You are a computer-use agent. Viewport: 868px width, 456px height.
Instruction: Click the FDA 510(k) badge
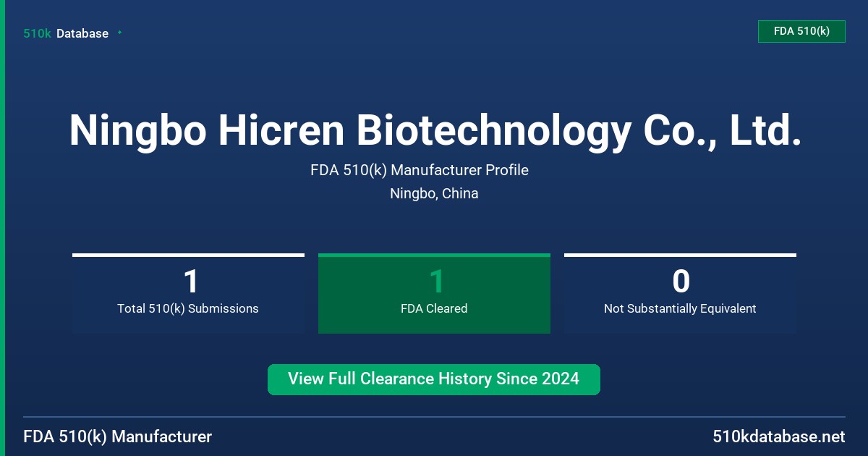(801, 31)
